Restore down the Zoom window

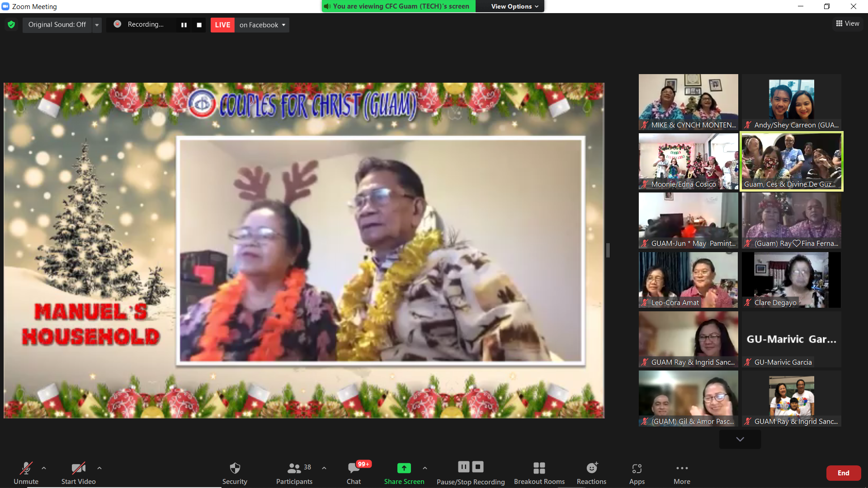[x=827, y=6]
